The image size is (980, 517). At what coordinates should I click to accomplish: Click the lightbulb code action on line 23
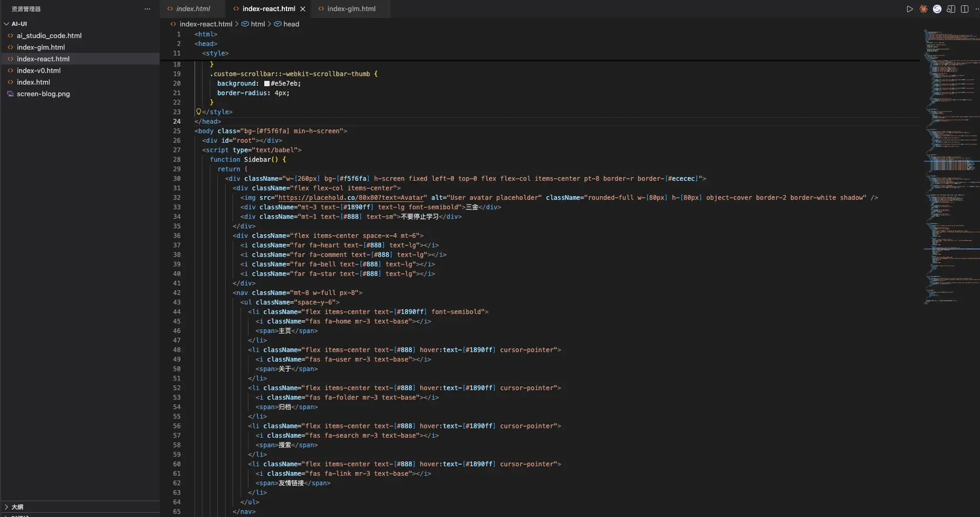(199, 112)
